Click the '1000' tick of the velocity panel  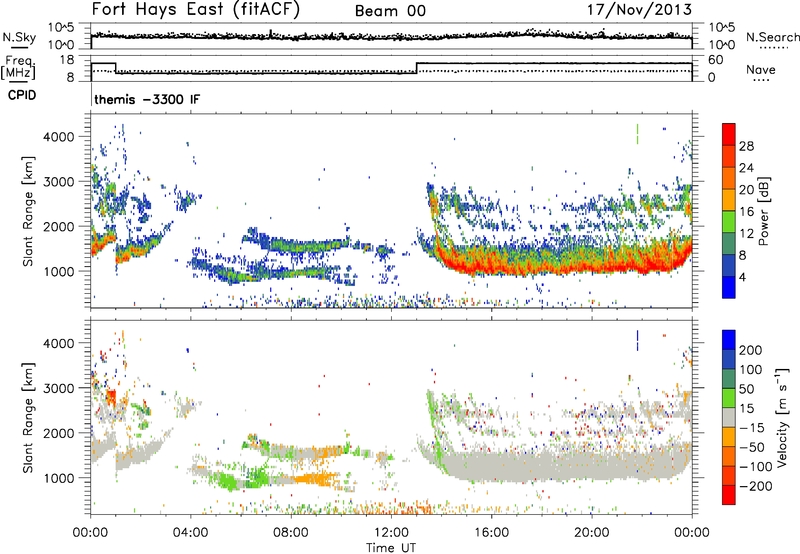pyautogui.click(x=59, y=478)
